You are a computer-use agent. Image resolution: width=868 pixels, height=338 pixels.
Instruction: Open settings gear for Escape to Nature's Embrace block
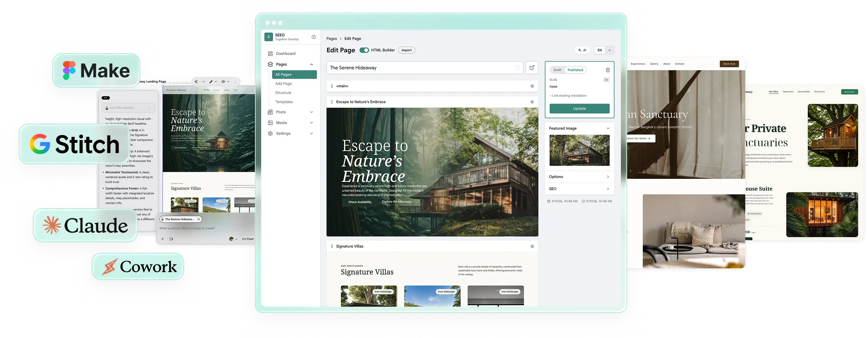tap(532, 102)
